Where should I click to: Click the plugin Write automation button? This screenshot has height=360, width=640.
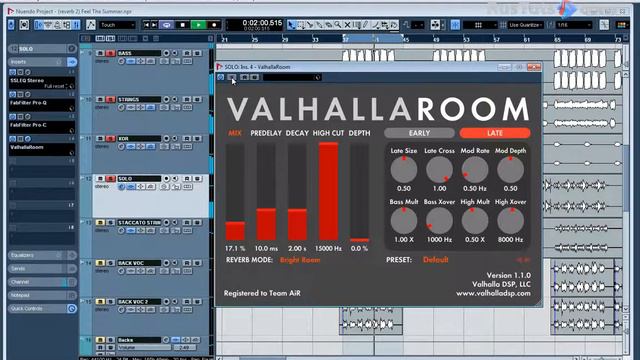tap(254, 77)
